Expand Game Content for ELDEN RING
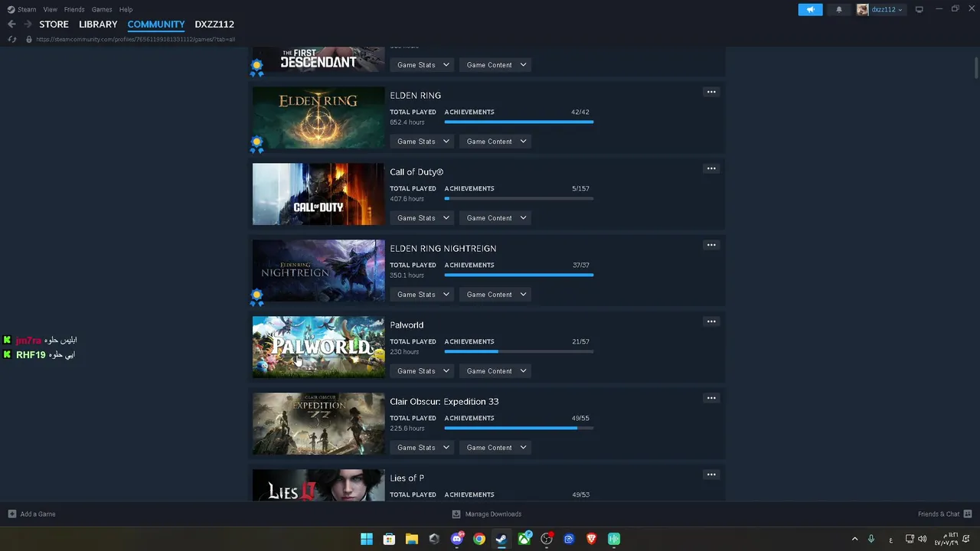 [x=496, y=142]
